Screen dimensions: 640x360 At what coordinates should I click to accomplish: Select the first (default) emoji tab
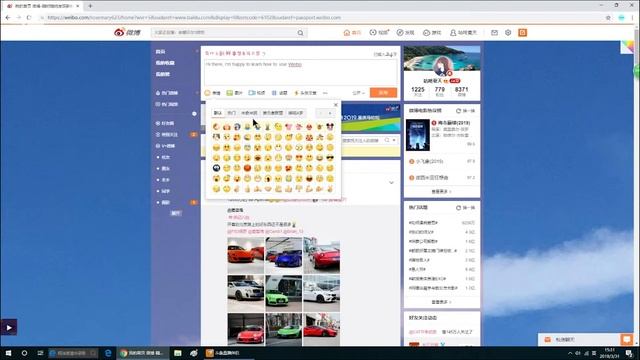(218, 113)
